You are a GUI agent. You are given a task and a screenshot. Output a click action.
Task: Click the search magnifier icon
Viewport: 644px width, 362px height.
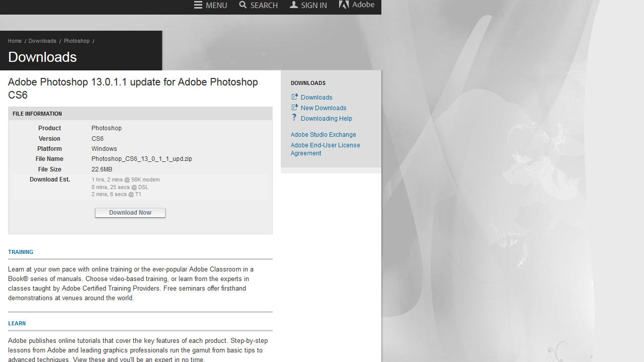click(243, 5)
